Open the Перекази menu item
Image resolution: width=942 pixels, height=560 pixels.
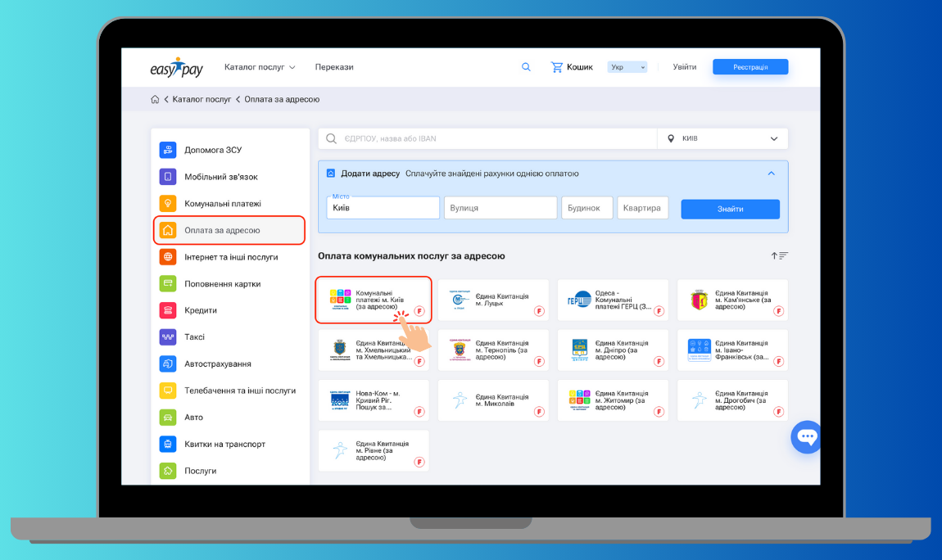pos(334,67)
